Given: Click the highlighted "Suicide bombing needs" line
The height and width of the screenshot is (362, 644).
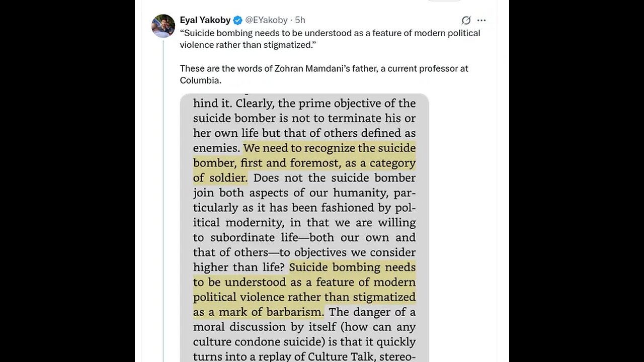Looking at the screenshot, I should (x=352, y=267).
